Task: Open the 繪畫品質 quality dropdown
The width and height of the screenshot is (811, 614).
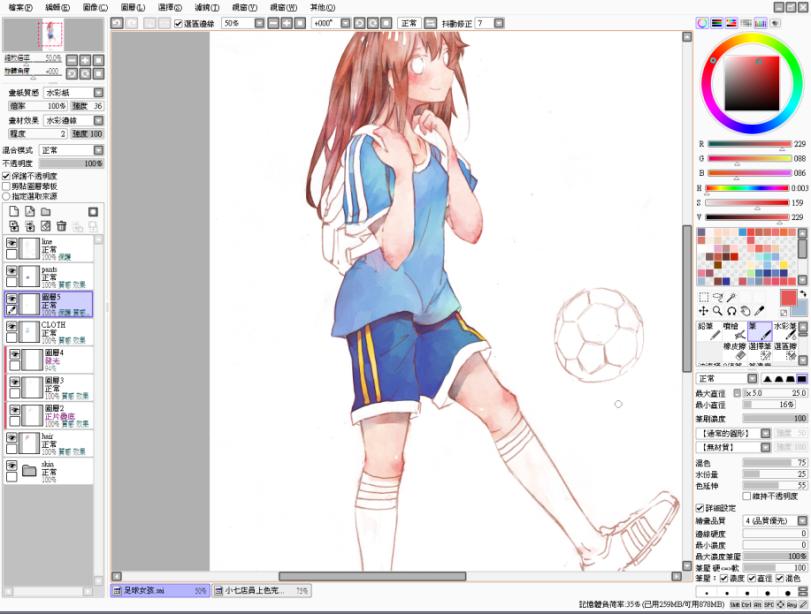Action: [802, 520]
